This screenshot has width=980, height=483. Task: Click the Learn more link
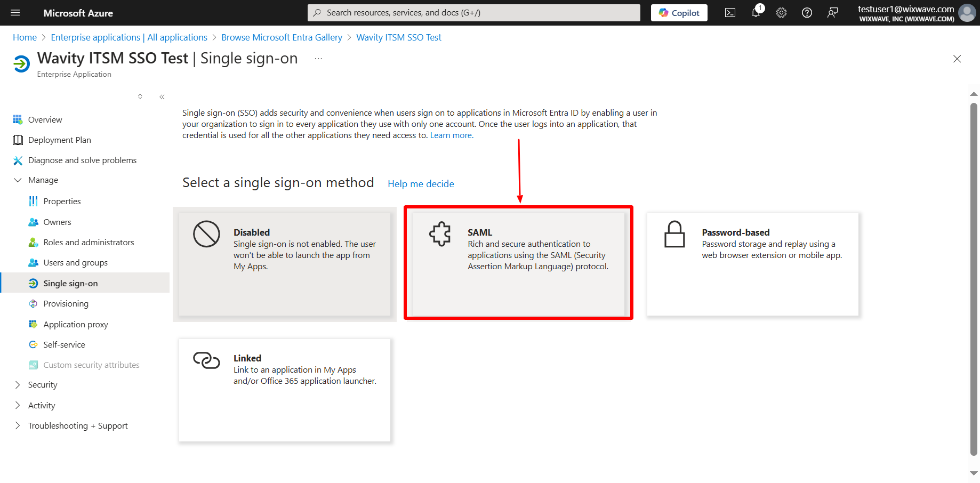(x=452, y=135)
